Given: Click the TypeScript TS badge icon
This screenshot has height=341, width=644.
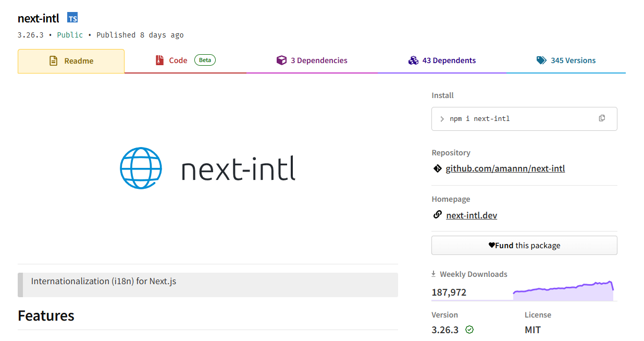Looking at the screenshot, I should pyautogui.click(x=72, y=18).
